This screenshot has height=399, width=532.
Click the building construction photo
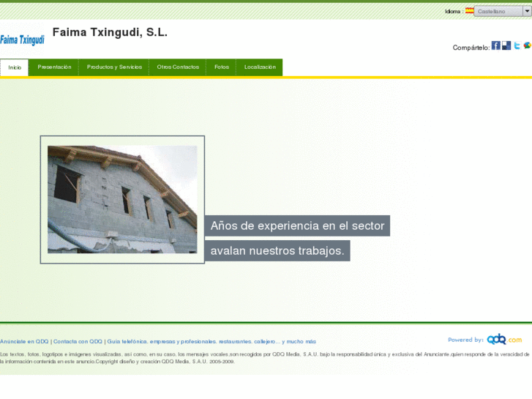(122, 199)
